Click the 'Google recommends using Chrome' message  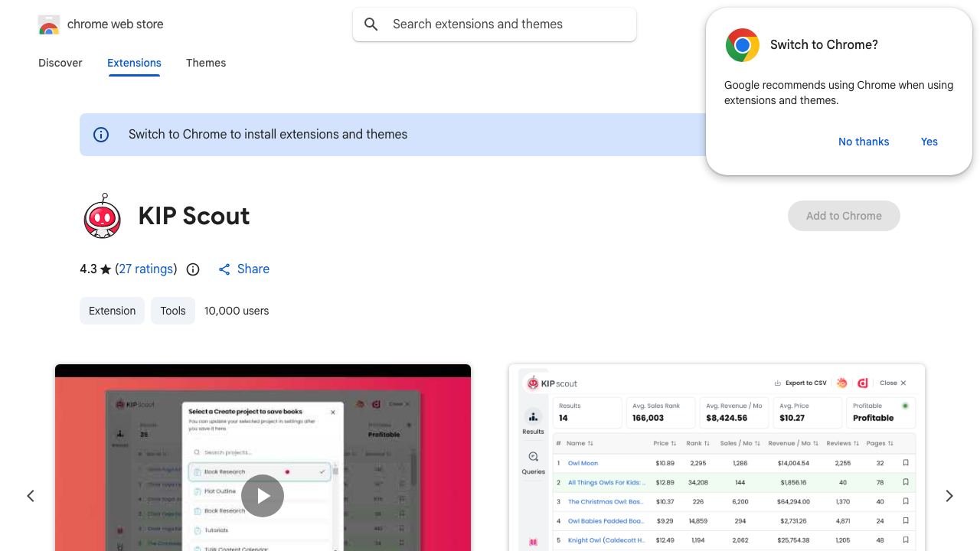839,93
